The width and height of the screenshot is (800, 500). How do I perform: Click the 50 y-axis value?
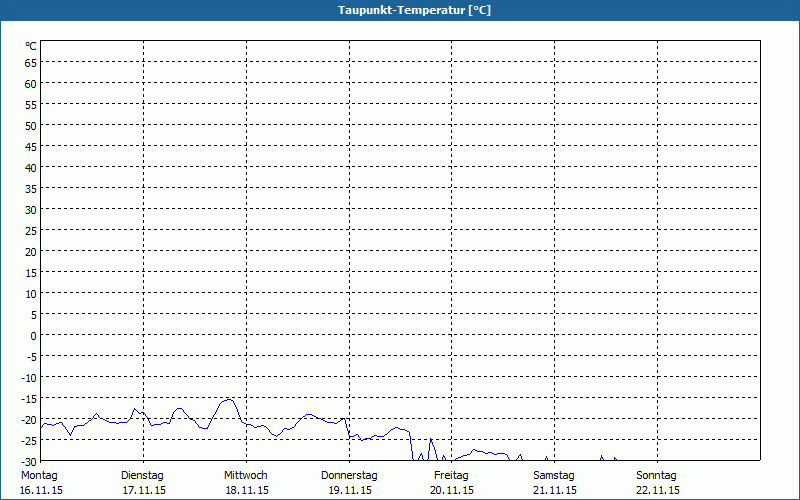pos(31,126)
